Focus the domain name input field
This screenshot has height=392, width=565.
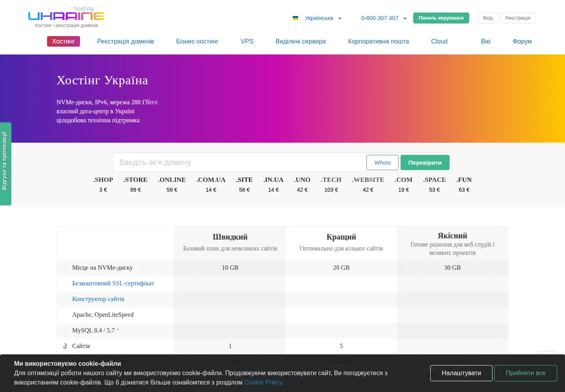(x=239, y=162)
